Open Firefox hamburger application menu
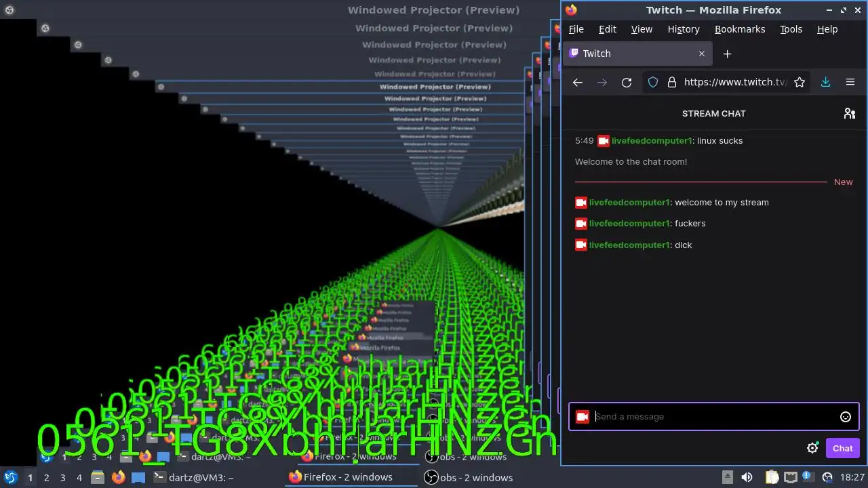The height and width of the screenshot is (488, 868). click(x=850, y=82)
